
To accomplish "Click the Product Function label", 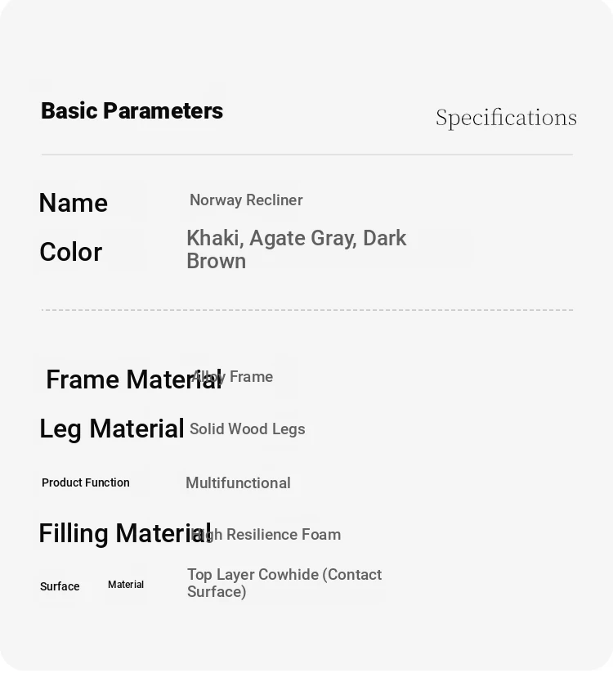I will (x=86, y=482).
